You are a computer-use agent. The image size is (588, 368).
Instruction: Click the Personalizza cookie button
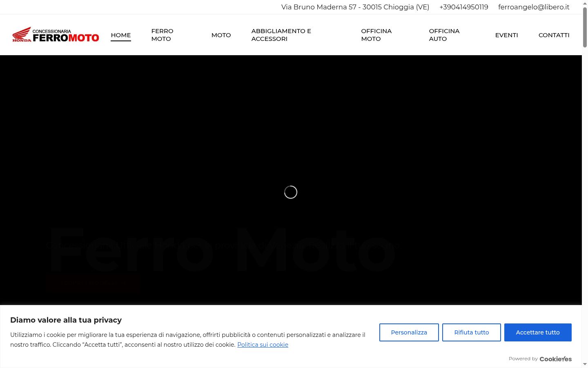pos(409,332)
